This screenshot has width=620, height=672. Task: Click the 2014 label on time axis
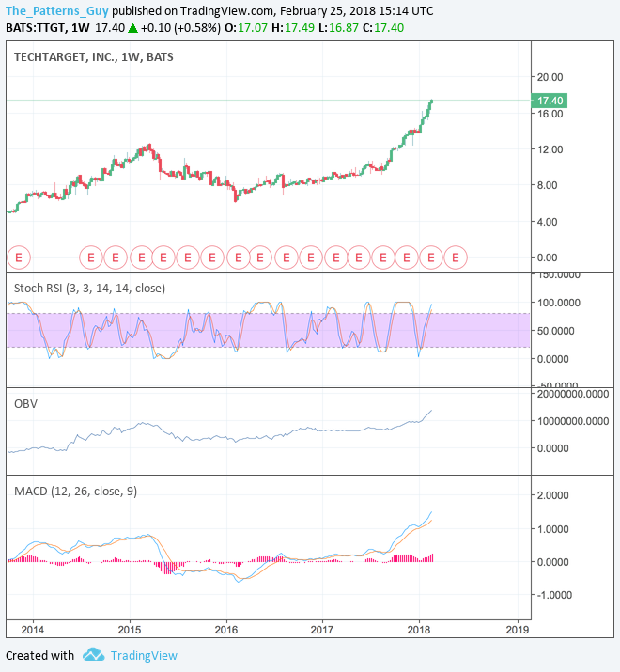(x=33, y=630)
